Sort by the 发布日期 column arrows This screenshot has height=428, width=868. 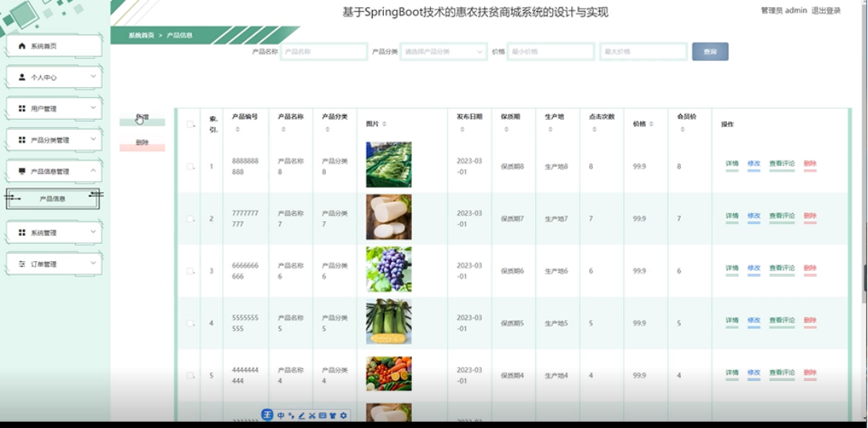click(x=462, y=129)
